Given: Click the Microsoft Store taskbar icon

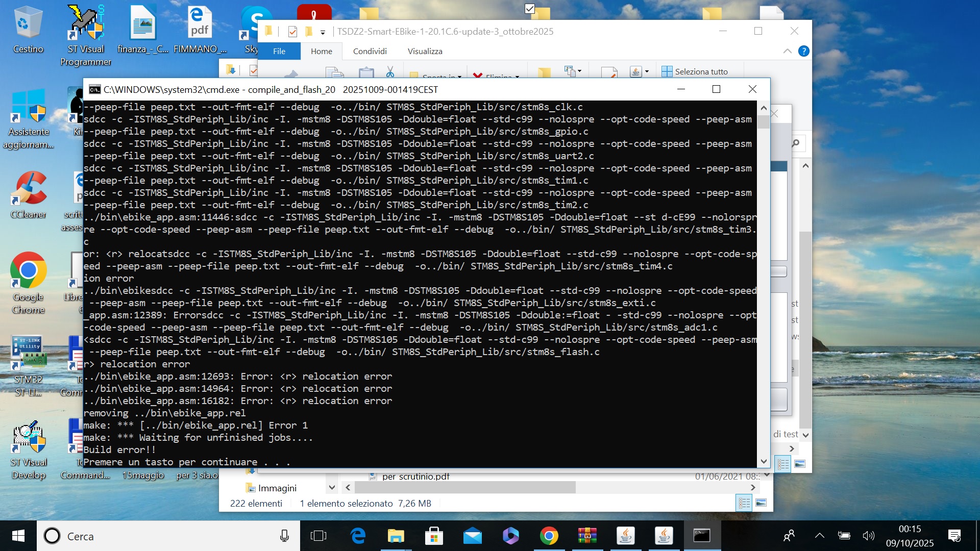Looking at the screenshot, I should pyautogui.click(x=434, y=536).
